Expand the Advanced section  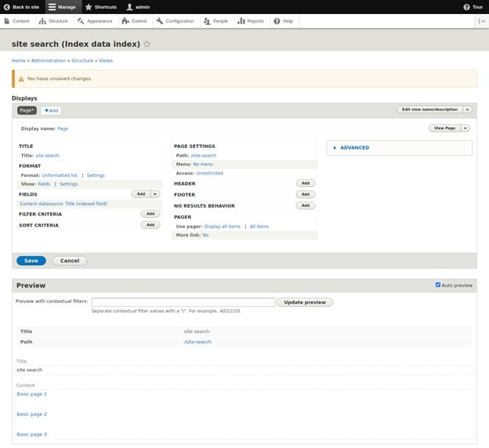pos(335,147)
